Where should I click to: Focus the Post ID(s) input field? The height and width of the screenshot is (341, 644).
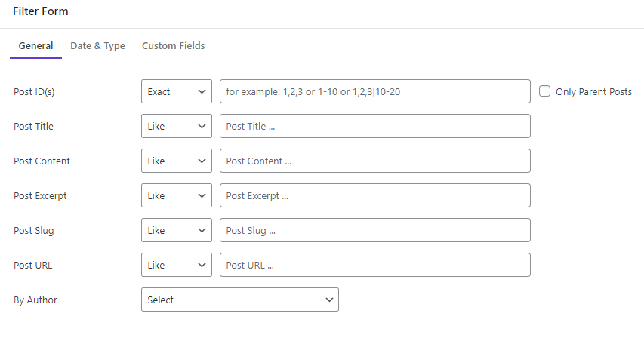click(x=375, y=91)
